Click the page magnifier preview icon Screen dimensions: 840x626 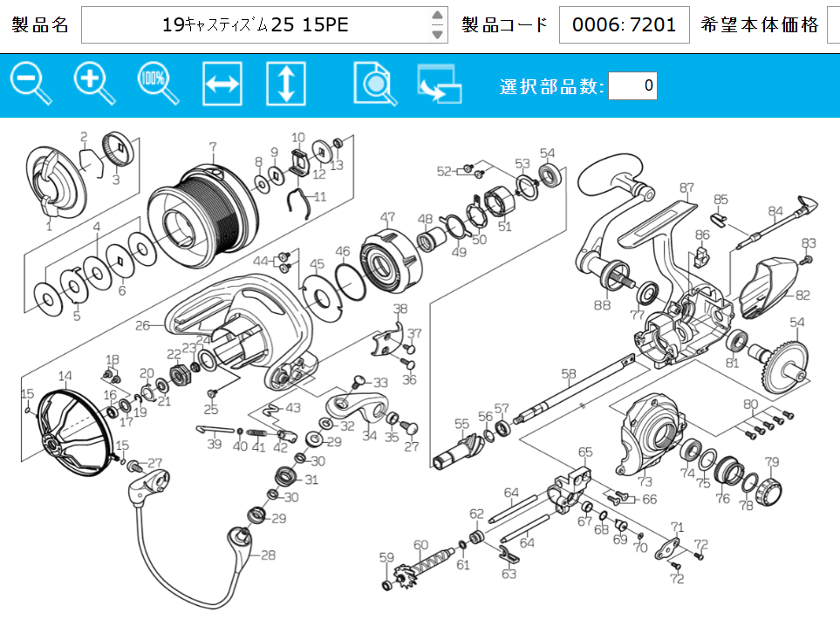(375, 84)
